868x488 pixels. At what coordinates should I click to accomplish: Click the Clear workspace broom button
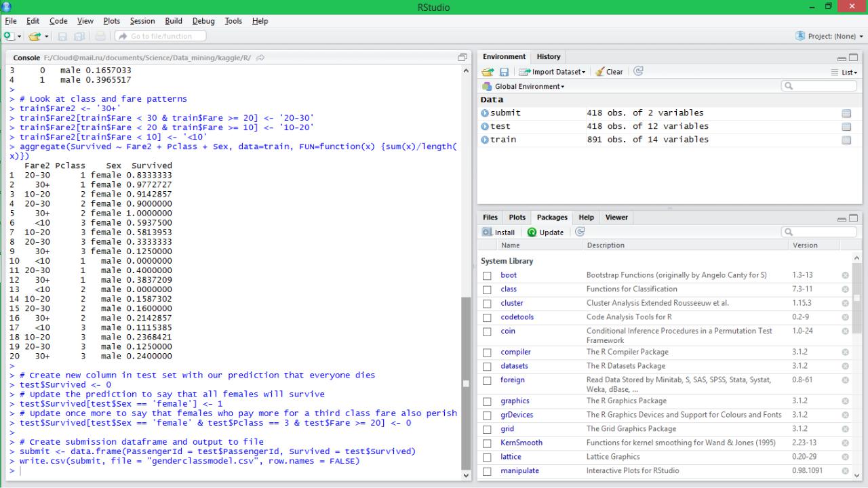609,72
